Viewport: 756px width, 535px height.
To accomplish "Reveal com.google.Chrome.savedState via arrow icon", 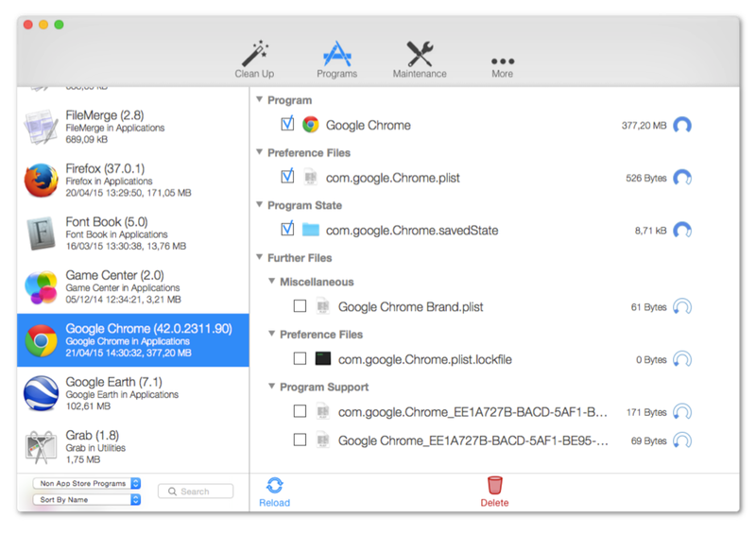I will (x=682, y=231).
